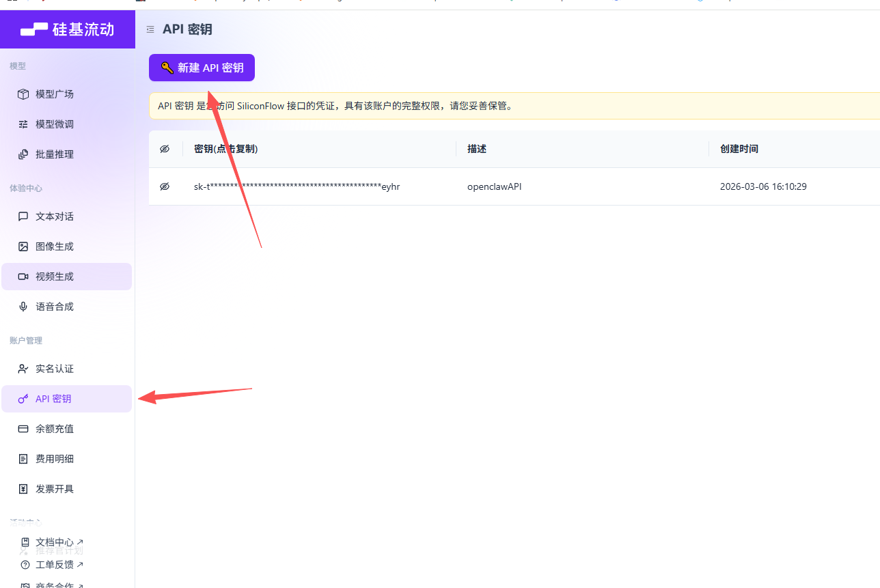Copy the masked sk-t key ending in eyhr
880x588 pixels.
click(x=297, y=186)
